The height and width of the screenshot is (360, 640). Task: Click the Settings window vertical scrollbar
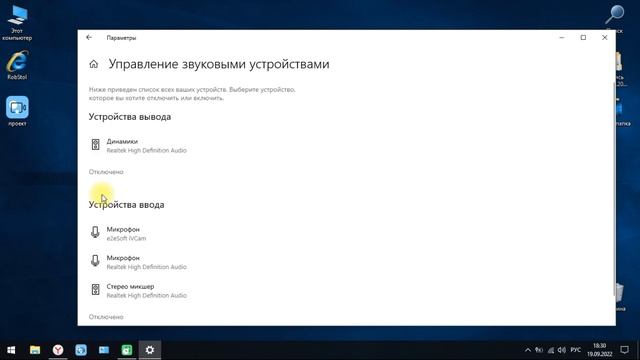coord(613,188)
